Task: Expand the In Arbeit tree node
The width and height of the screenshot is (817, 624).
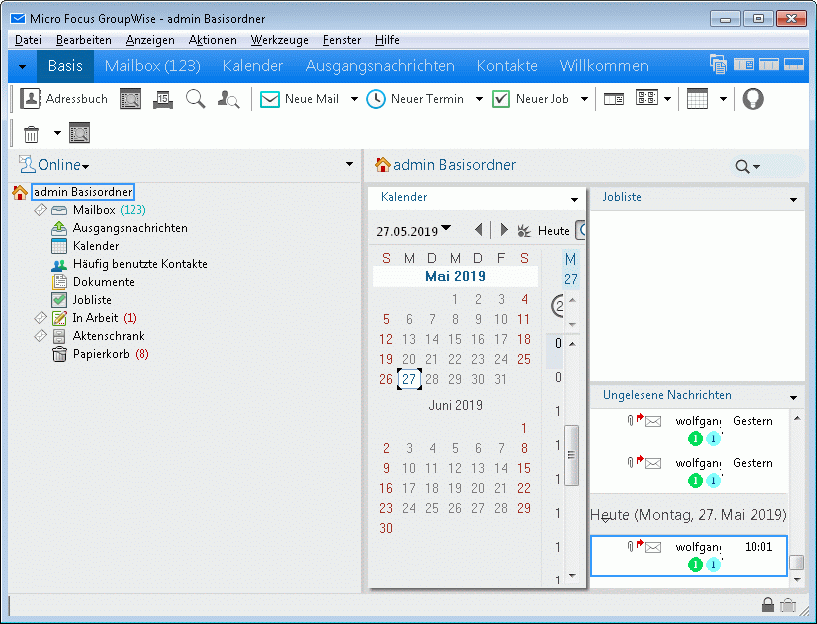Action: (40, 317)
